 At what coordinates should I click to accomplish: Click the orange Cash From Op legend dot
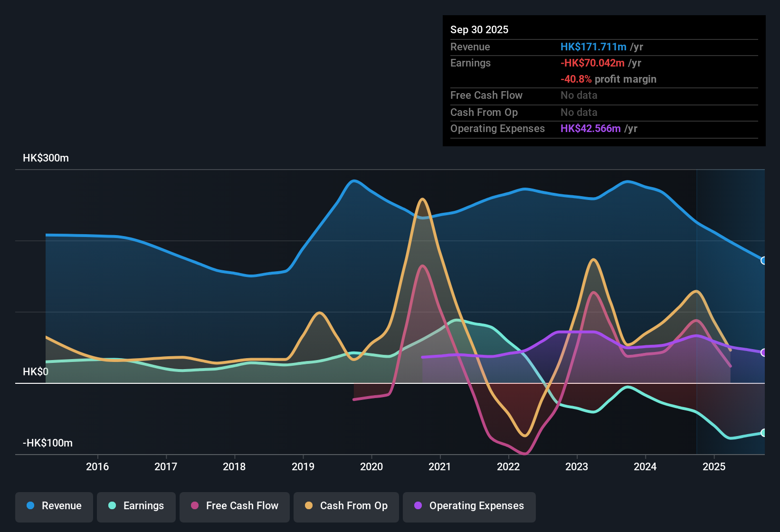308,506
